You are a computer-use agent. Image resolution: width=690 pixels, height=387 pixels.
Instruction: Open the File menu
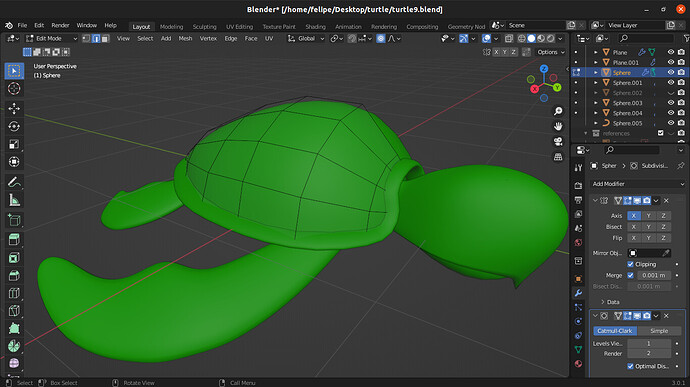click(22, 26)
